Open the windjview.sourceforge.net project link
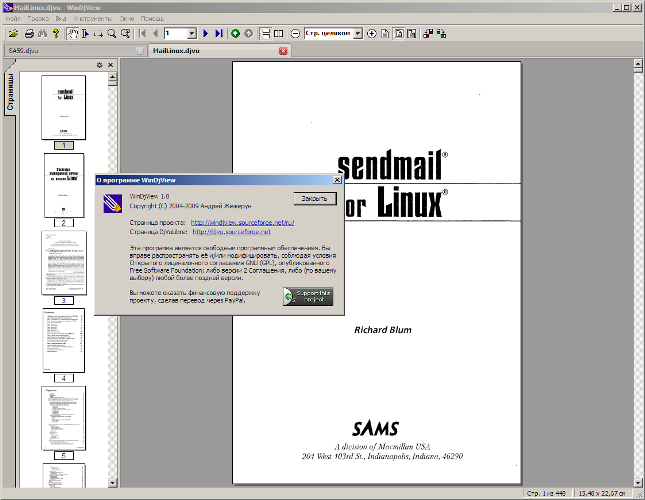The height and width of the screenshot is (500, 645). point(242,222)
